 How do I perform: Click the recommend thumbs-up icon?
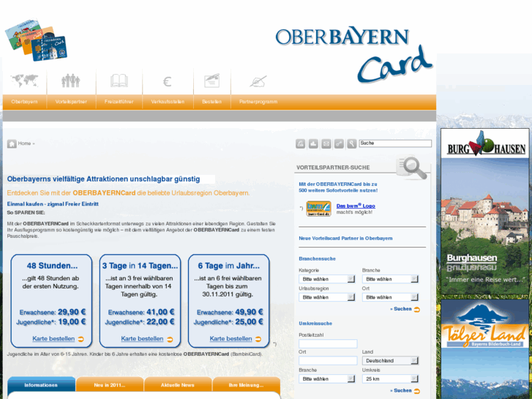point(313,143)
